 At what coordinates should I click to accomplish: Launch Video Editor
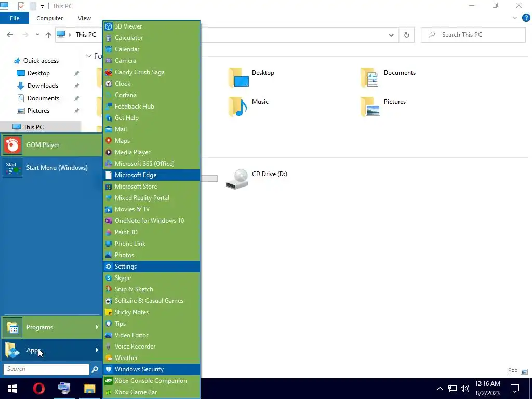151,335
